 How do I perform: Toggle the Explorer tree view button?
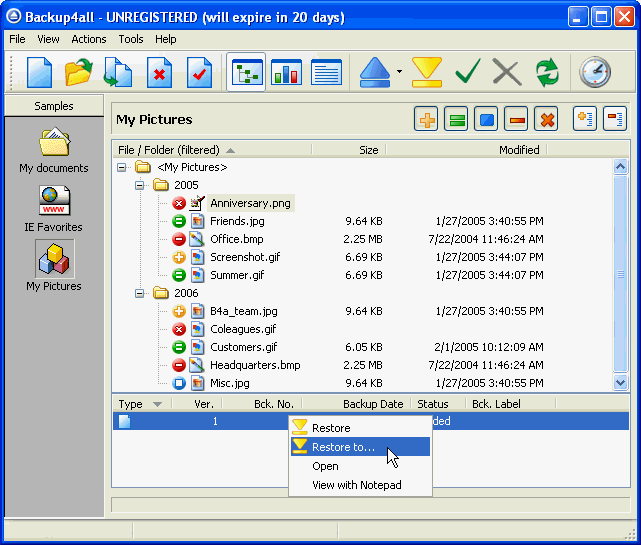click(246, 73)
